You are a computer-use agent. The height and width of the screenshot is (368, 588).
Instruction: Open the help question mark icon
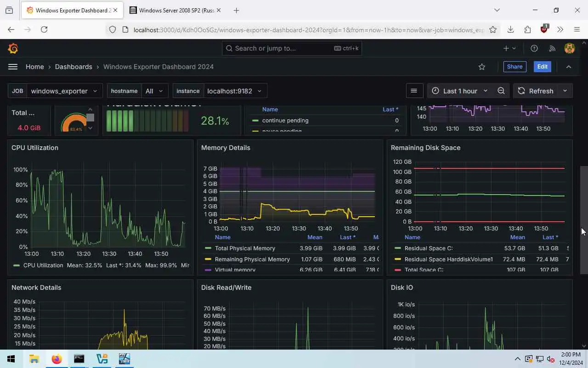tap(534, 48)
